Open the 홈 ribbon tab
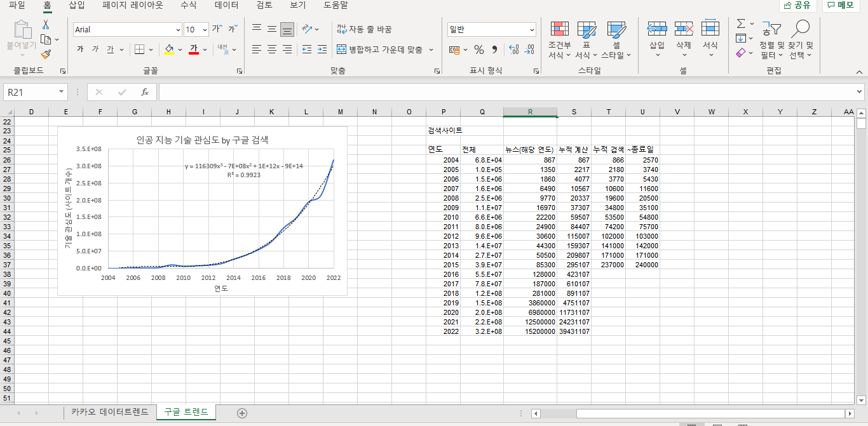The height and width of the screenshot is (426, 868). click(x=48, y=5)
